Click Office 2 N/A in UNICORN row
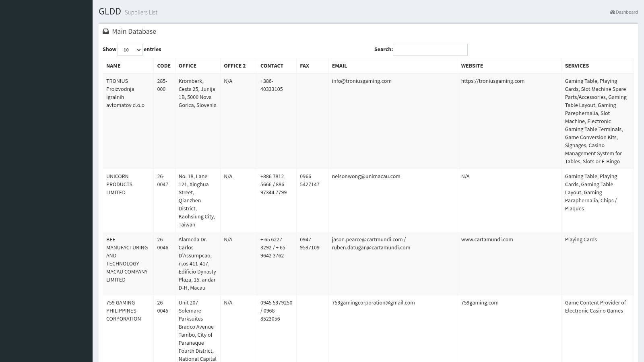The height and width of the screenshot is (362, 644). coord(239,200)
